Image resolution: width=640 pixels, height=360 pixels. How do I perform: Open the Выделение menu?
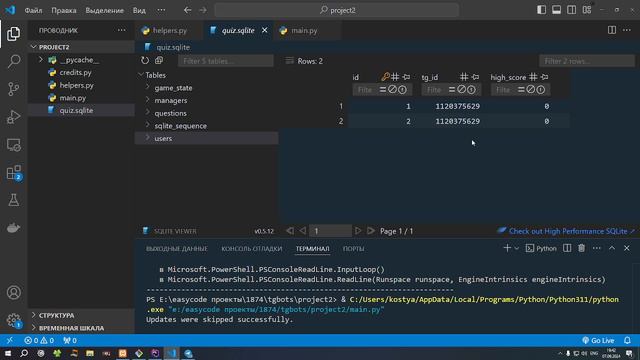[104, 10]
